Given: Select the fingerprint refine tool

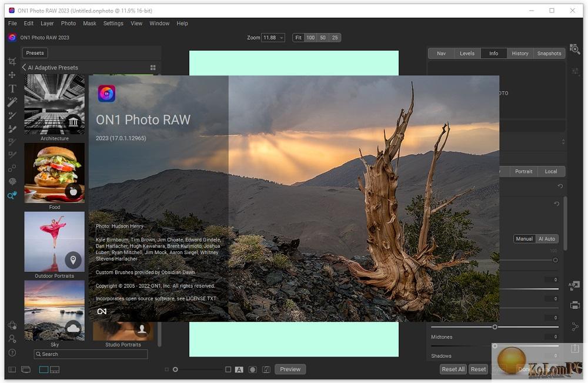Looking at the screenshot, I should coord(12,182).
